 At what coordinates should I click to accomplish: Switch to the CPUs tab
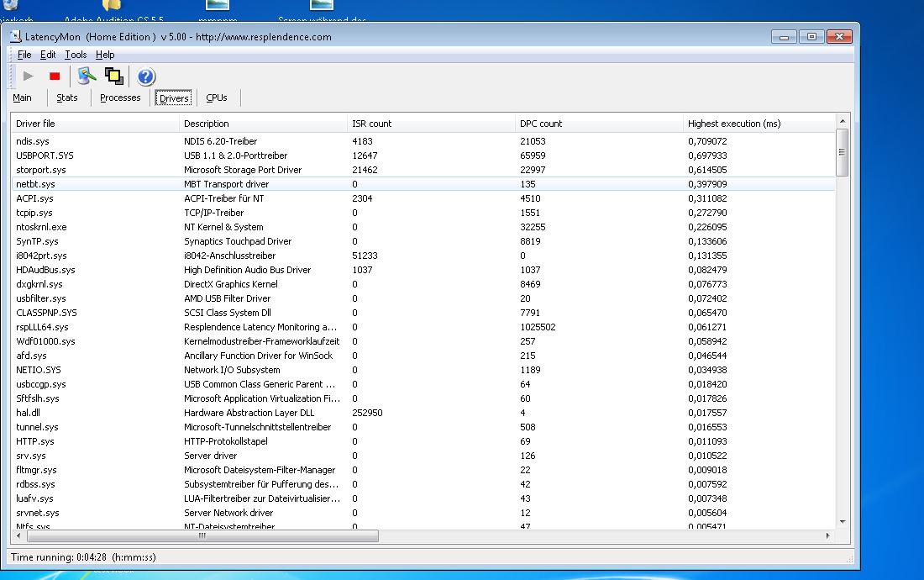(217, 98)
